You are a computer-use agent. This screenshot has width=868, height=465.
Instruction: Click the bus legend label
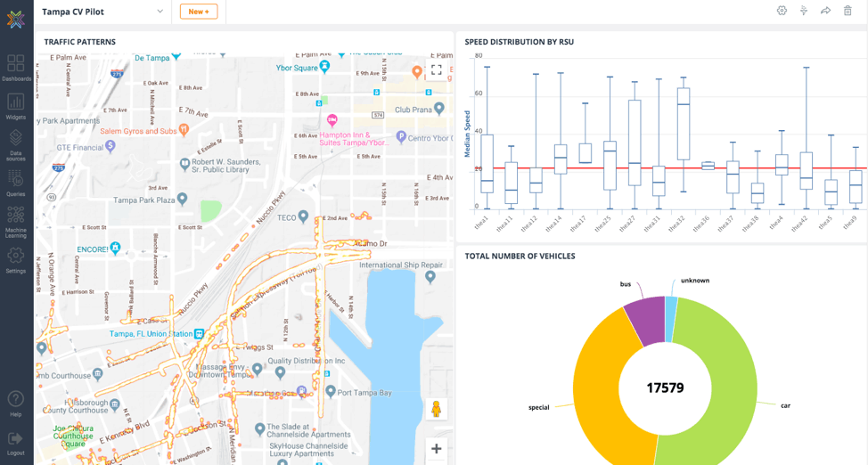626,284
